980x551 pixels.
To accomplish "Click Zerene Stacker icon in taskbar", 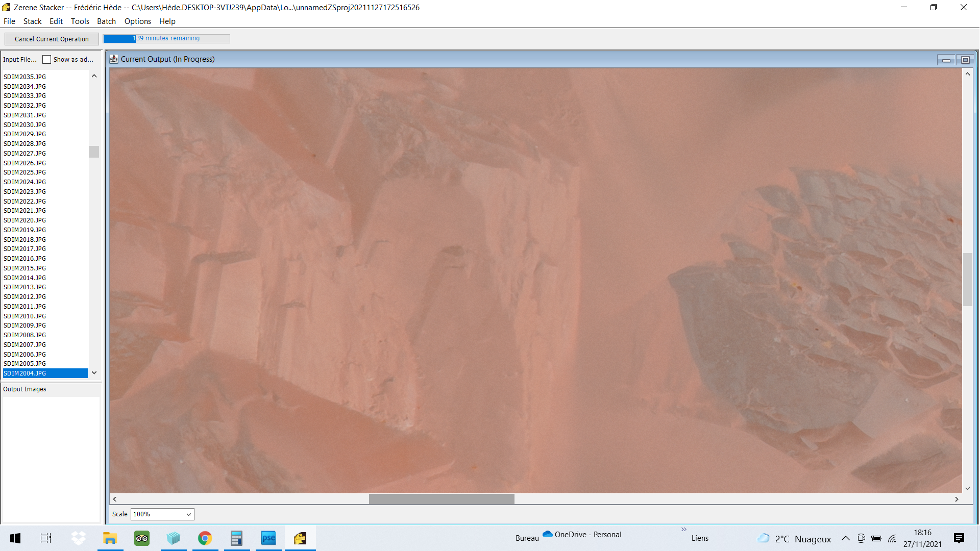I will point(300,538).
